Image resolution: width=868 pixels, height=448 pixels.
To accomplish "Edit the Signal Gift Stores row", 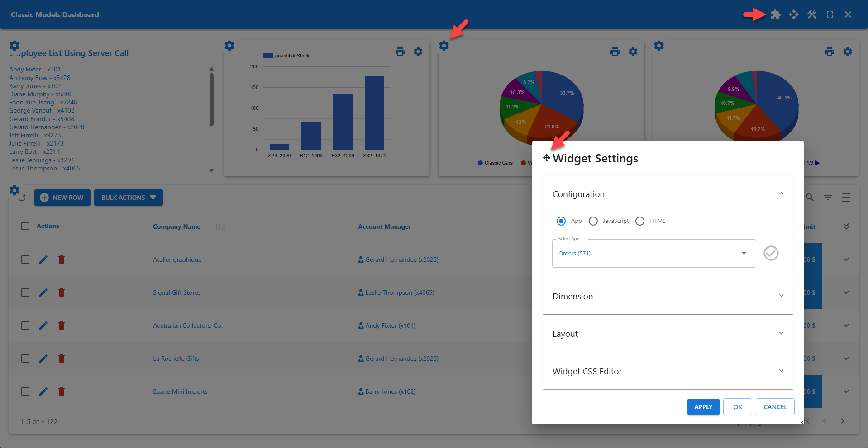I will 43,292.
